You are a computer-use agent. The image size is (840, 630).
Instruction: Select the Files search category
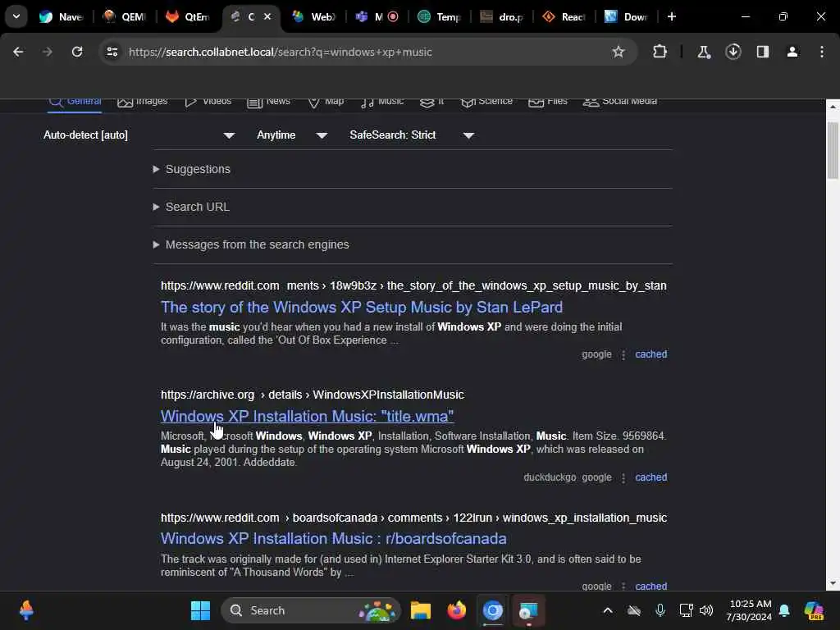tap(547, 102)
